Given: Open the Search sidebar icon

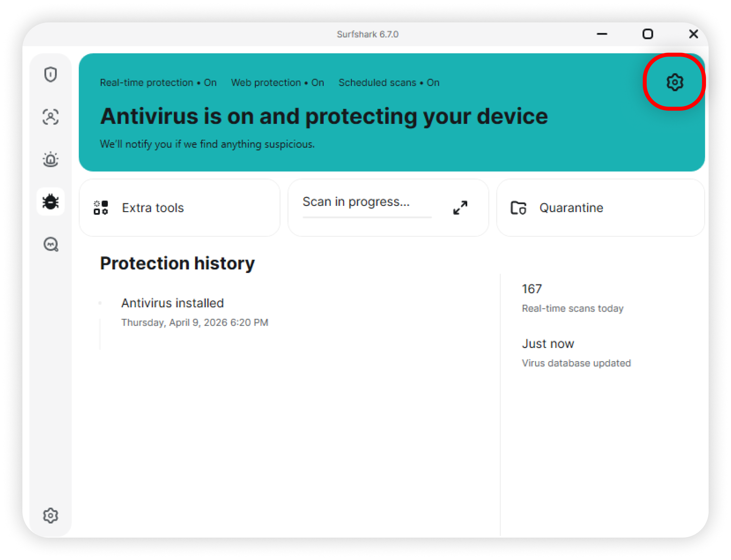Looking at the screenshot, I should 51,244.
